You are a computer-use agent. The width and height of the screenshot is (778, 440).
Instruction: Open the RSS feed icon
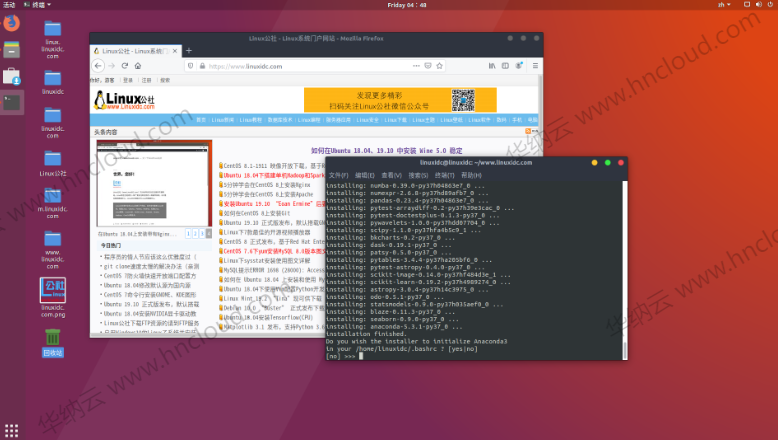pos(528,131)
